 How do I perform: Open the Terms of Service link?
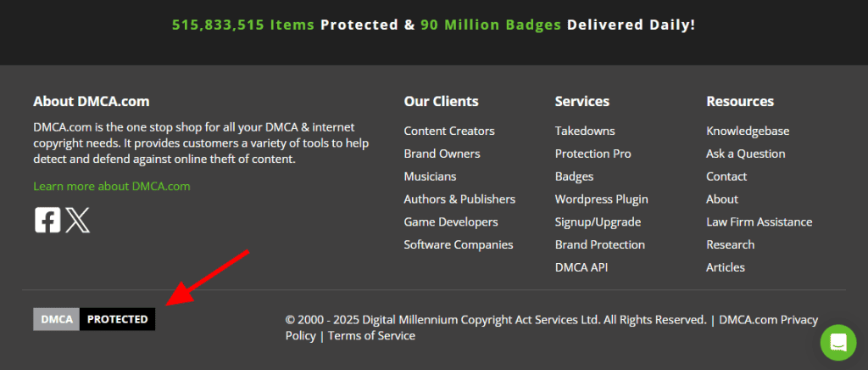point(371,335)
